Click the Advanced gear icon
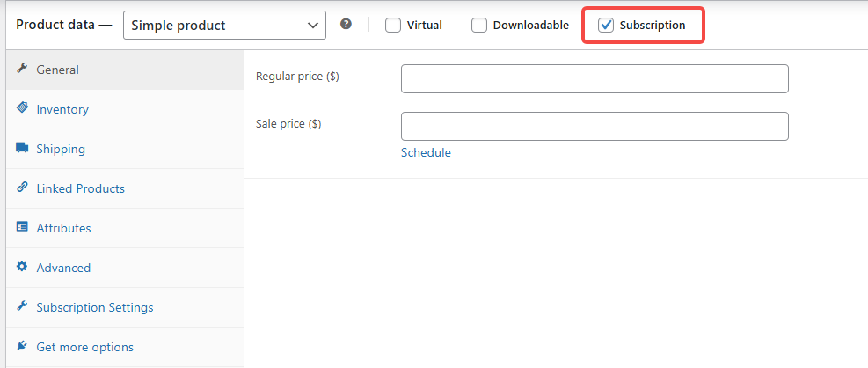This screenshot has height=368, width=868. point(22,267)
